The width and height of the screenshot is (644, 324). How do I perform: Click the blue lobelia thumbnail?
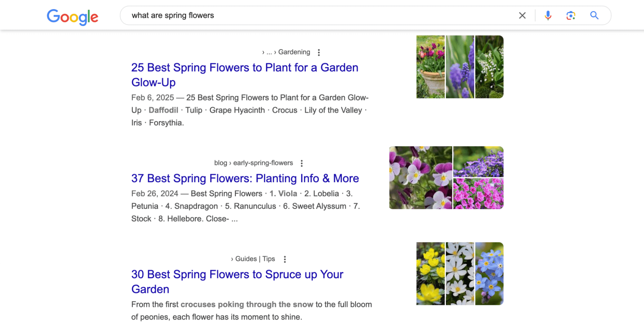click(x=478, y=162)
